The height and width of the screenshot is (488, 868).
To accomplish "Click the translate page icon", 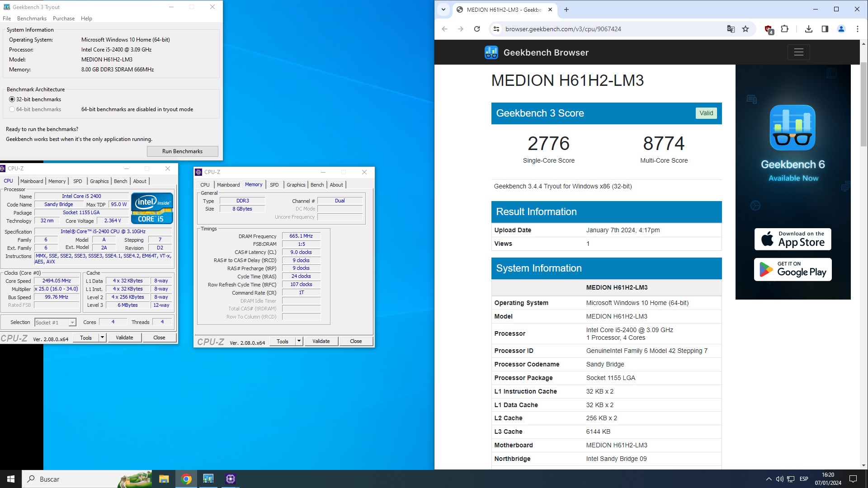I will click(731, 29).
